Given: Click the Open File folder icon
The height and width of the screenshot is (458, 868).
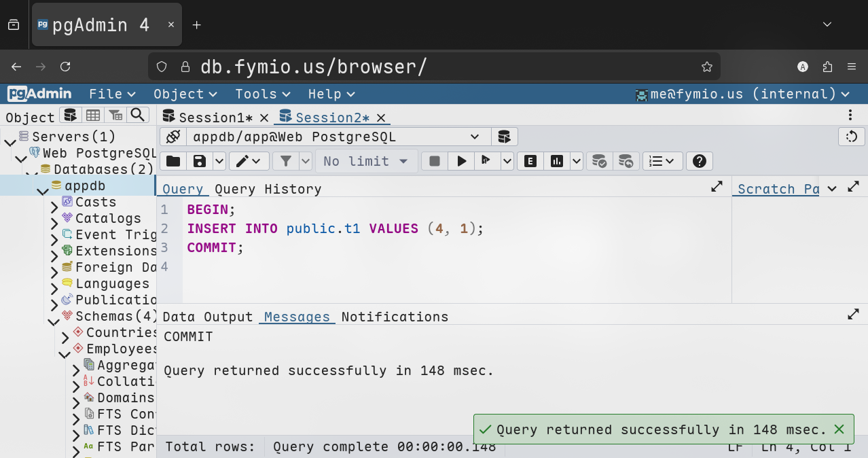Looking at the screenshot, I should click(x=173, y=161).
